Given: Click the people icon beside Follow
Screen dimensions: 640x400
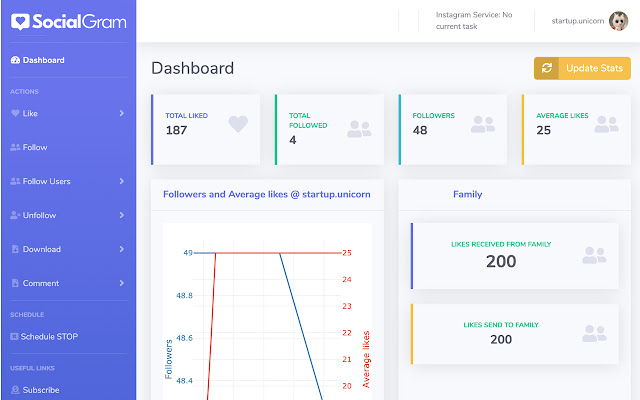Looking at the screenshot, I should pos(15,147).
